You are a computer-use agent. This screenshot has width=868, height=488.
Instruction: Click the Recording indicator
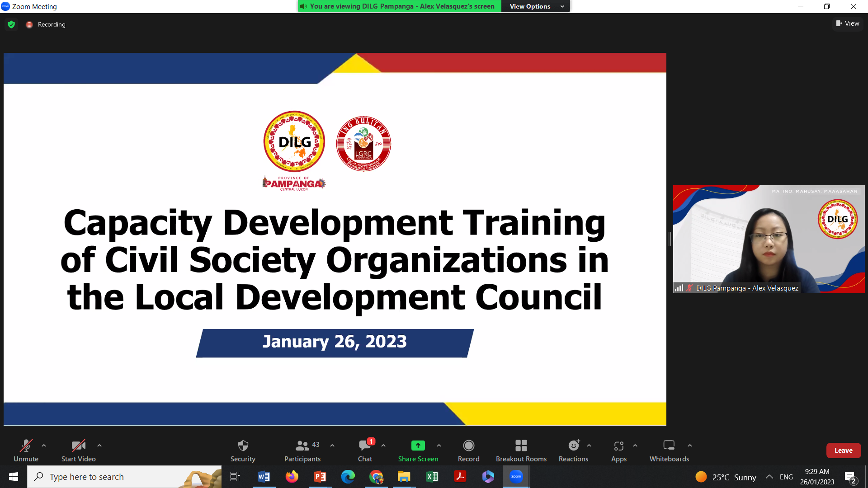pyautogui.click(x=46, y=24)
